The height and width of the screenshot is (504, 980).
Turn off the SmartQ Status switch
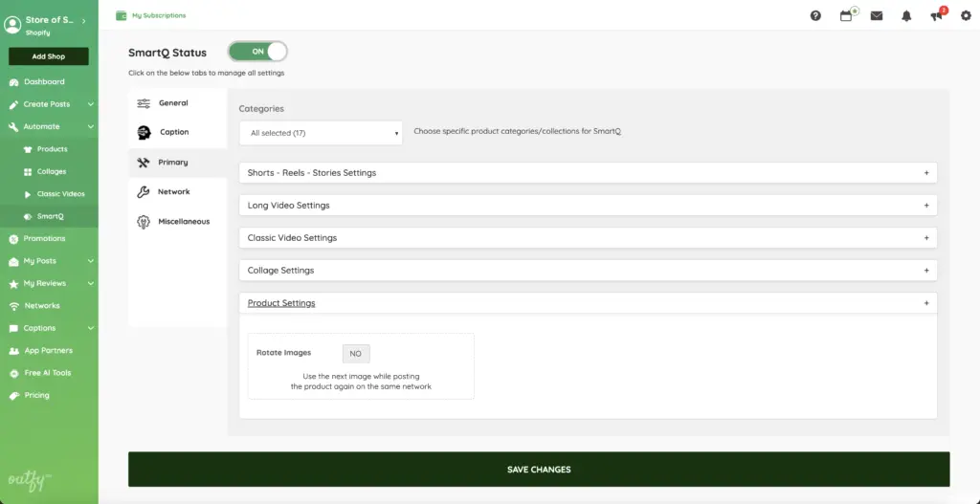pyautogui.click(x=257, y=52)
